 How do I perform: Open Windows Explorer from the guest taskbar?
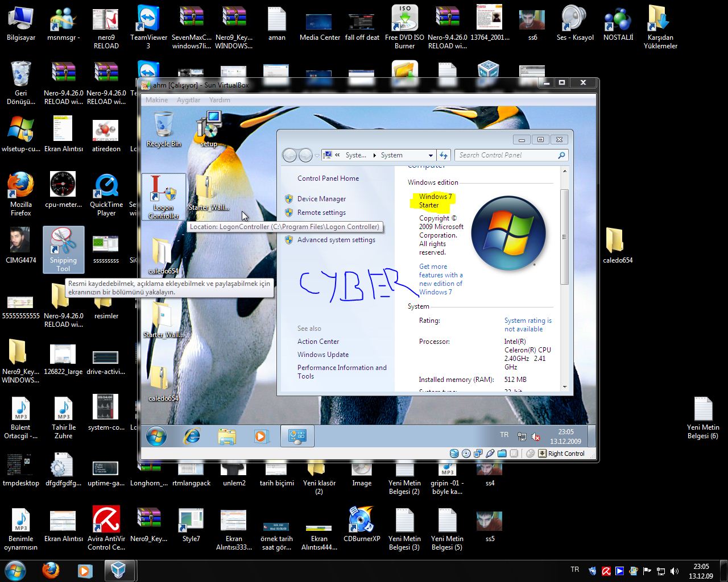[x=227, y=436]
